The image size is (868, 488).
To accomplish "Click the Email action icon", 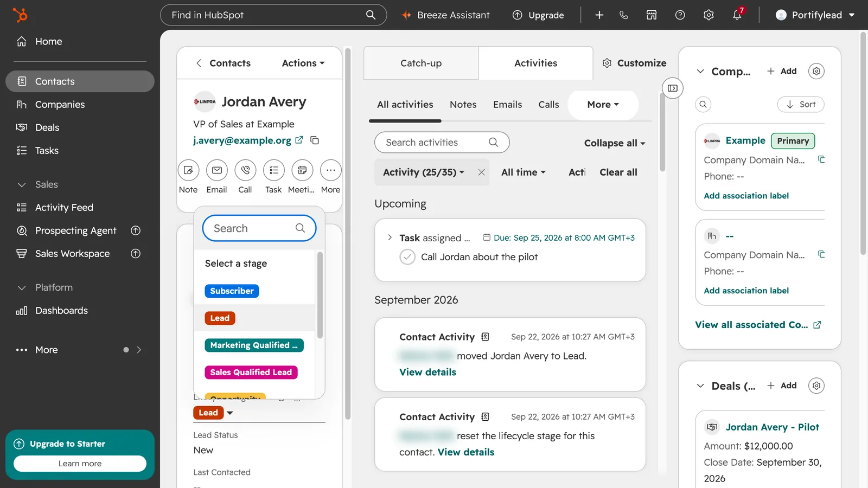I will pyautogui.click(x=216, y=170).
